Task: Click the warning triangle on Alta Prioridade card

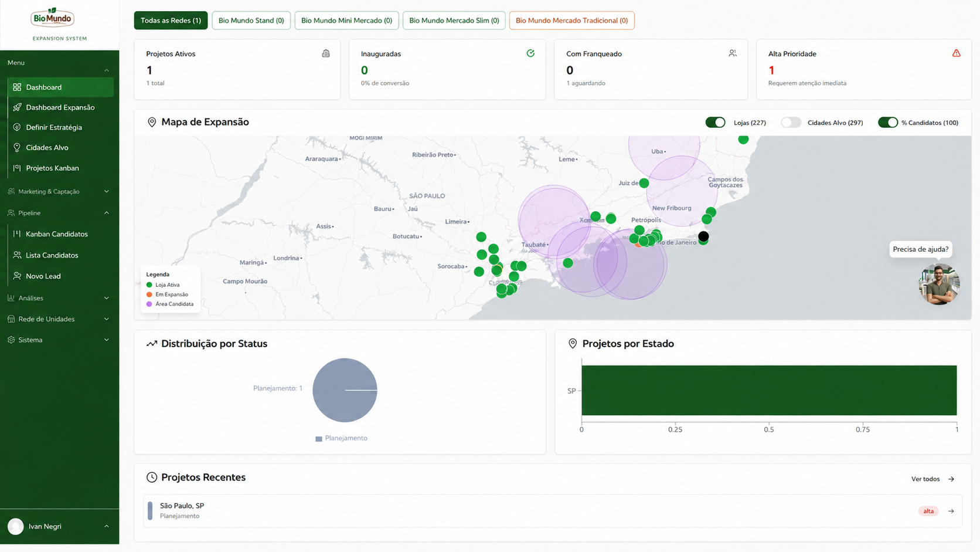Action: tap(956, 53)
